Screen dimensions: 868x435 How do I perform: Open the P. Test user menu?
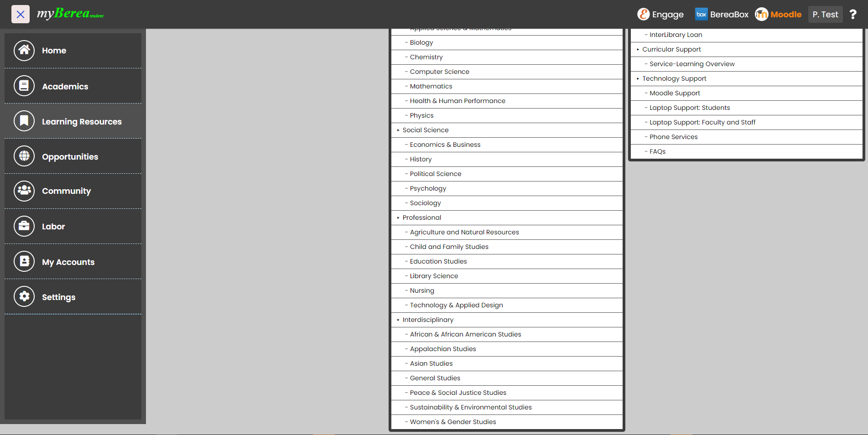pos(825,15)
